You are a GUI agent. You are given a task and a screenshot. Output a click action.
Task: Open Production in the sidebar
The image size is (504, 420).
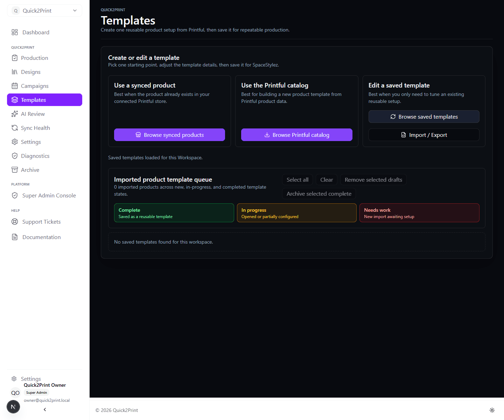point(44,58)
